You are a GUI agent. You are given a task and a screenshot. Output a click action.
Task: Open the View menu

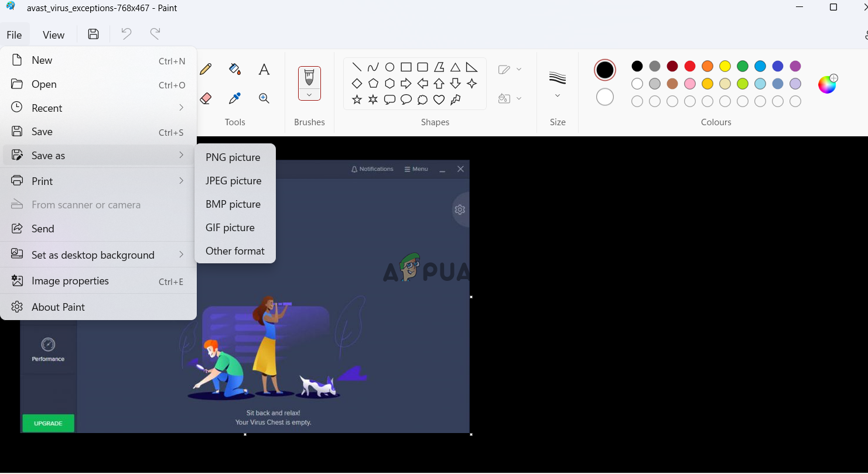(x=53, y=35)
